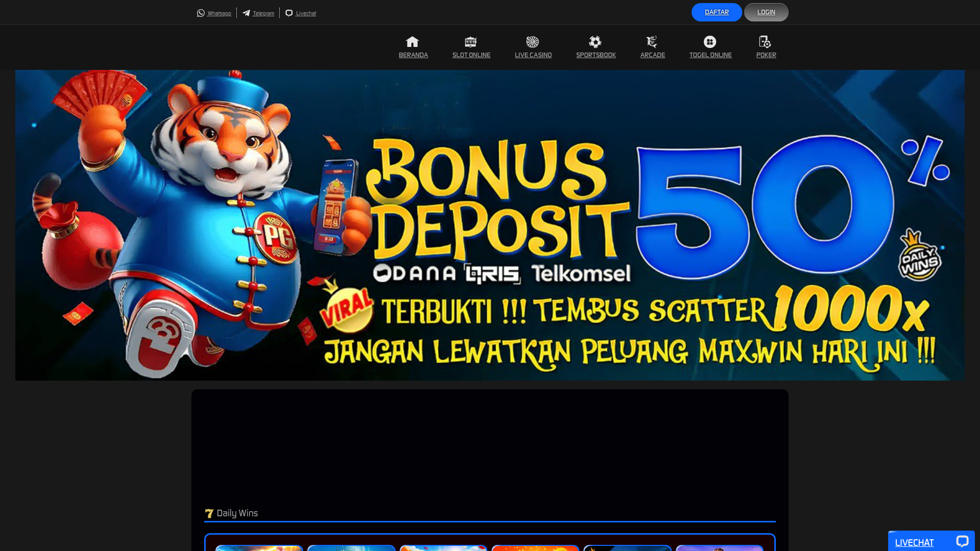Click the lucky 7 icon beside Daily Wins
Screen dimensions: 980x551
(x=209, y=513)
